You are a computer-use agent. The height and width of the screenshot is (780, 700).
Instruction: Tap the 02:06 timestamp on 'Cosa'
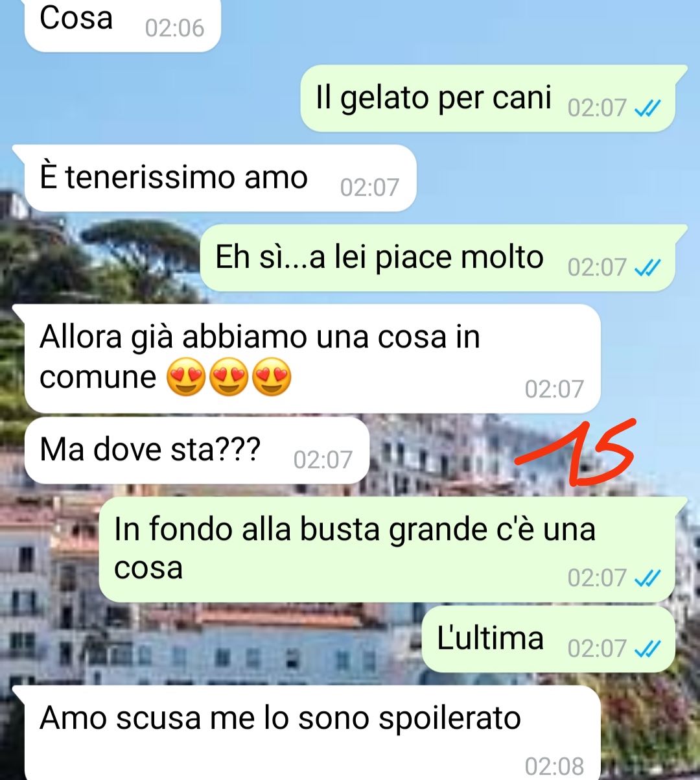(x=174, y=28)
